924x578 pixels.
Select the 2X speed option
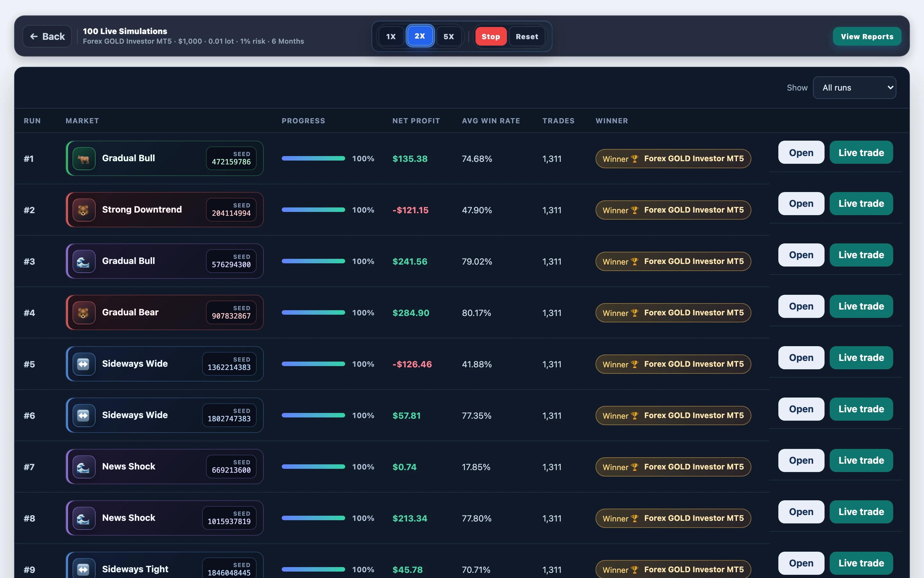click(420, 36)
